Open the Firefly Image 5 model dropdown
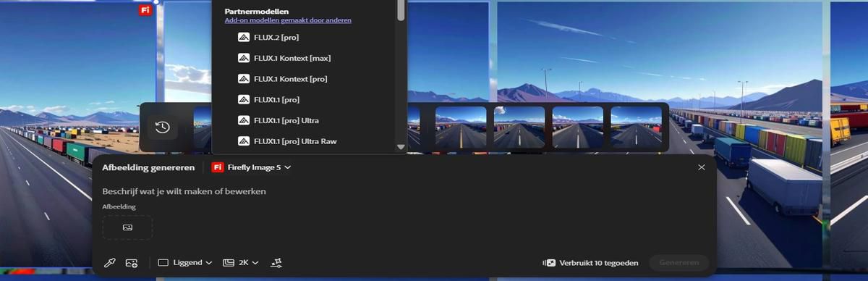 (x=251, y=167)
